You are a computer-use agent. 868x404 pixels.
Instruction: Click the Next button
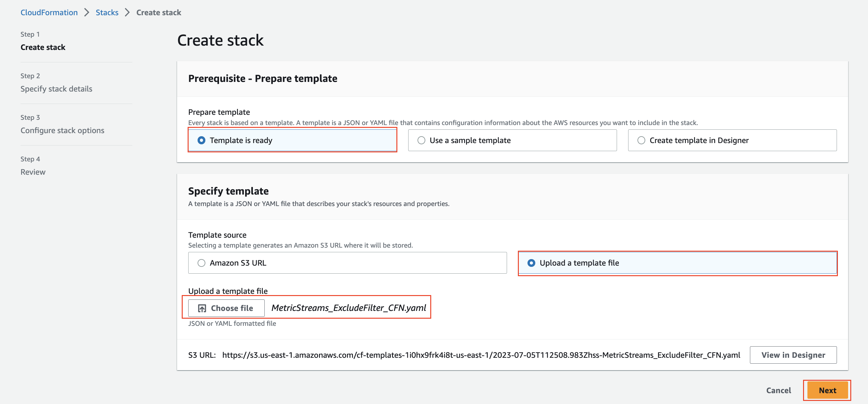pos(827,390)
